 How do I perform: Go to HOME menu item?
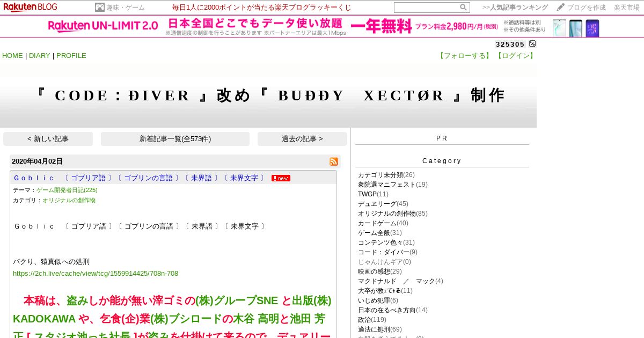tap(12, 56)
